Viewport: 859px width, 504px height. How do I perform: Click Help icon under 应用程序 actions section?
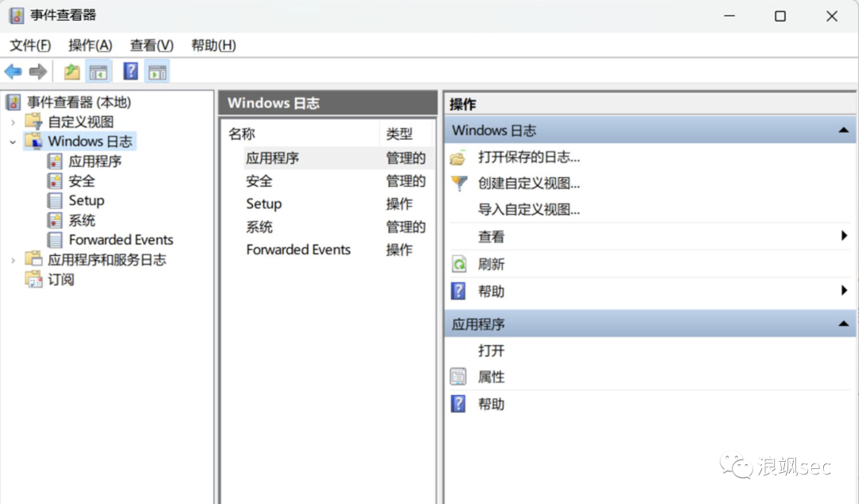(458, 404)
